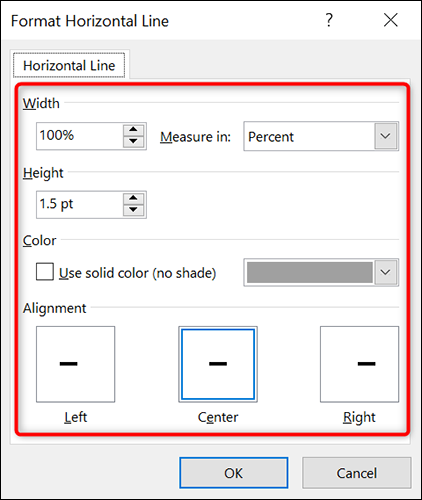
Task: Expand the color picker dropdown arrow
Action: point(386,272)
